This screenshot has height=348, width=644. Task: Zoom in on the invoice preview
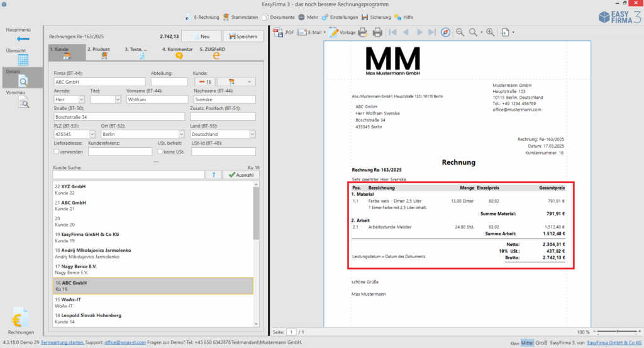point(491,33)
